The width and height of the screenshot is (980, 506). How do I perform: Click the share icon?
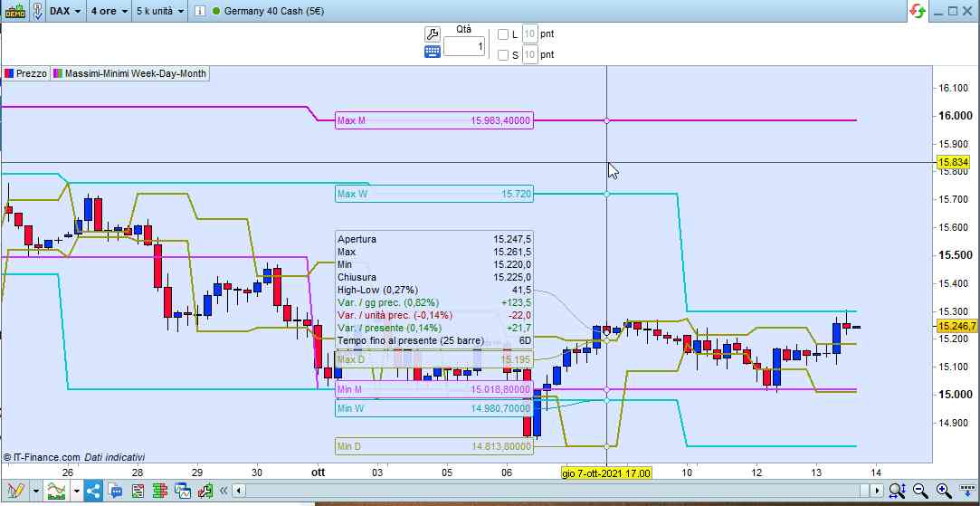(94, 491)
